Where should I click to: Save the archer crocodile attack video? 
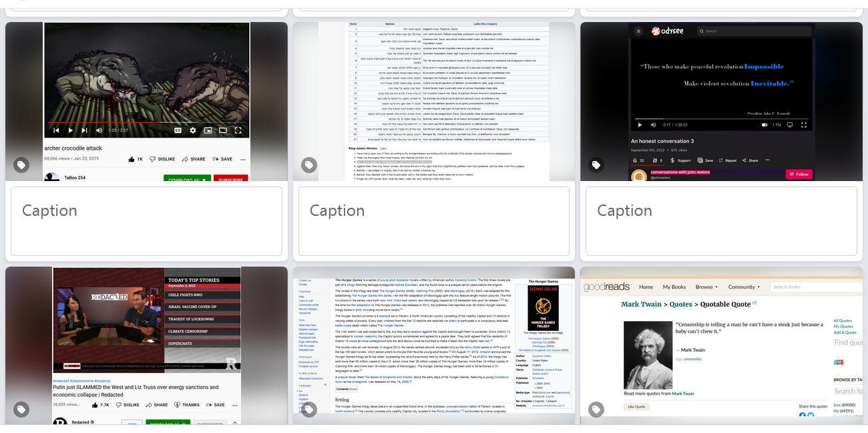point(222,159)
